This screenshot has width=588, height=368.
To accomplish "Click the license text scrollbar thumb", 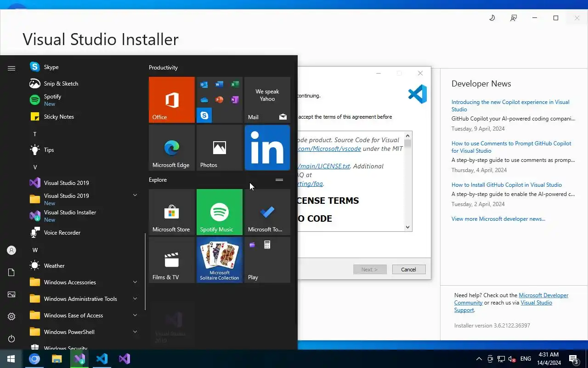I will tap(407, 143).
